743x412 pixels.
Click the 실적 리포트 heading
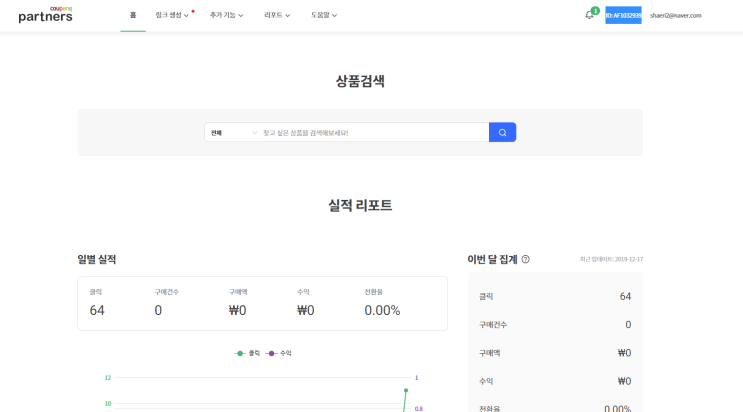(360, 205)
